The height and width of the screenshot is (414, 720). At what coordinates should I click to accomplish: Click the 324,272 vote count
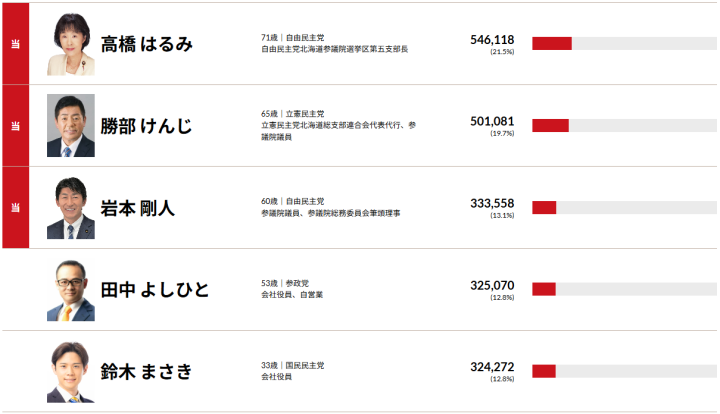tap(492, 367)
